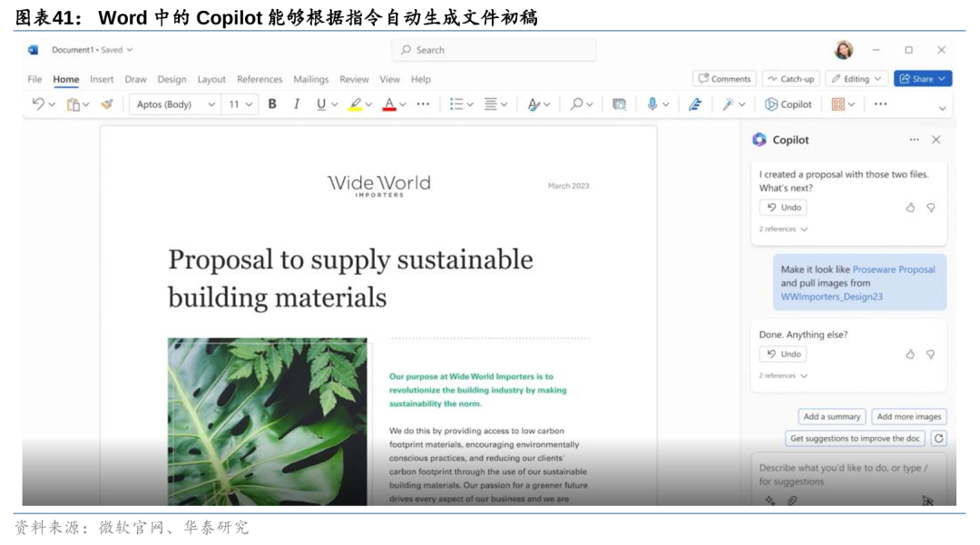
Task: Expand 2 references under Done response
Action: pyautogui.click(x=783, y=375)
